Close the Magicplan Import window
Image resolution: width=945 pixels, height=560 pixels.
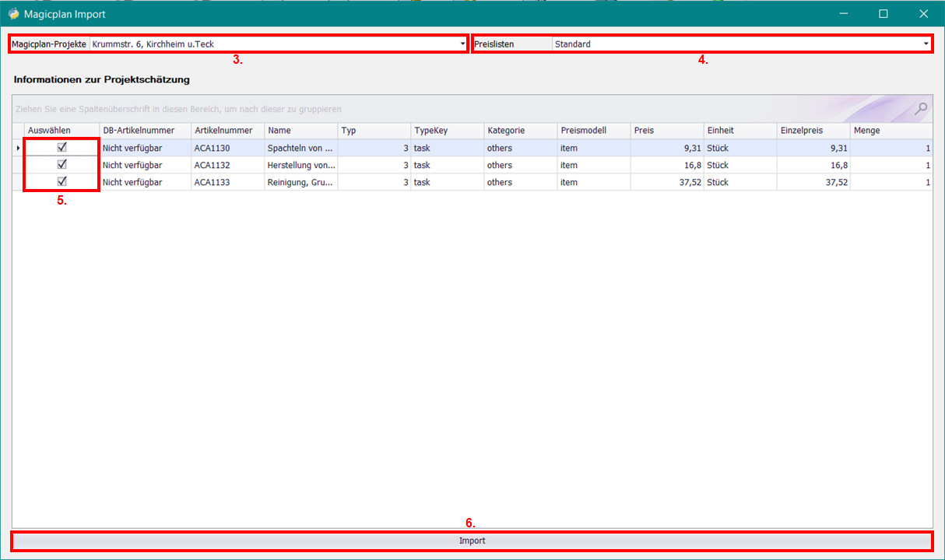click(923, 14)
